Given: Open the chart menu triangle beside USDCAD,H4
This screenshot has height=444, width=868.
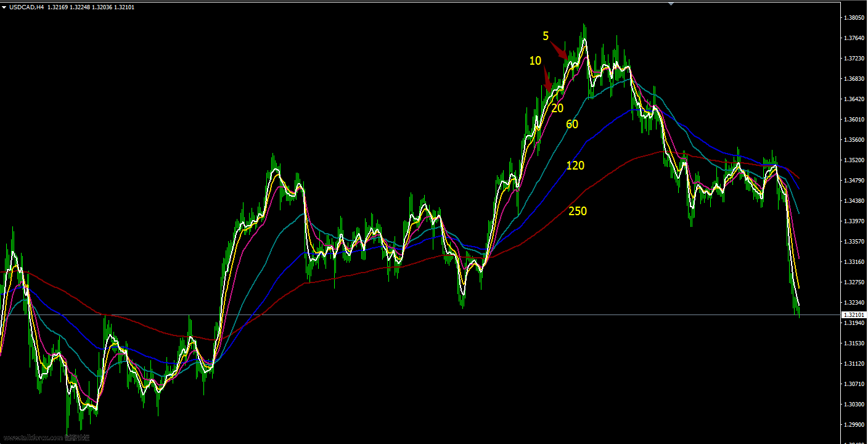Looking at the screenshot, I should 4,7.
